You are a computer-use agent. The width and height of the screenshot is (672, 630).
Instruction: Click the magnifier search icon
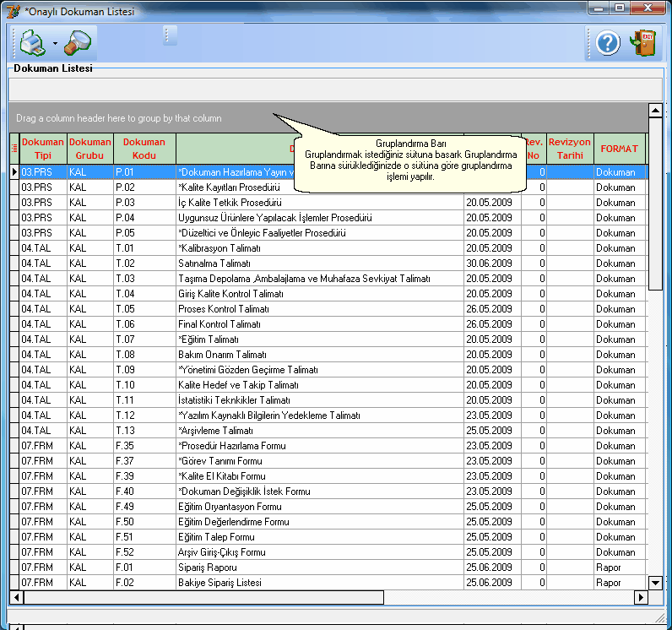click(x=78, y=42)
